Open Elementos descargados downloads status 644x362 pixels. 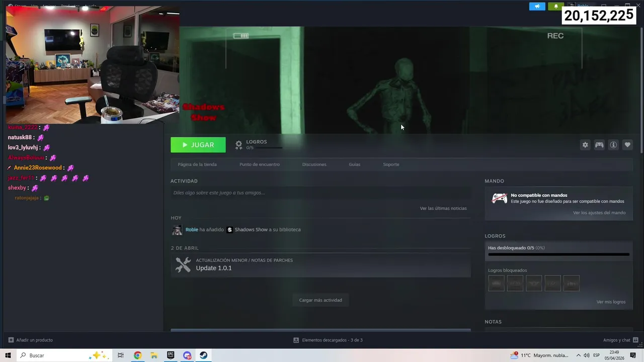tap(328, 340)
